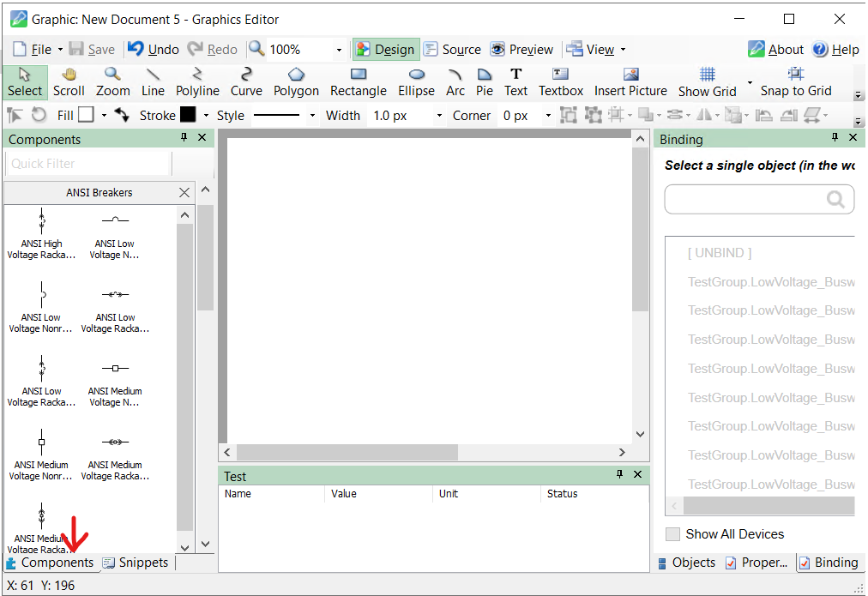
Task: Open the line Style dropdown
Action: click(x=312, y=116)
